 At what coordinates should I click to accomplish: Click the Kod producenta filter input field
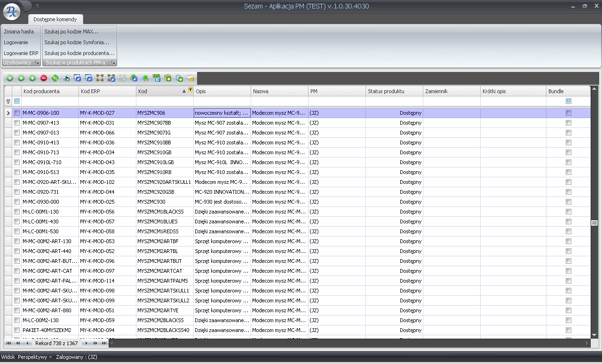(50, 101)
